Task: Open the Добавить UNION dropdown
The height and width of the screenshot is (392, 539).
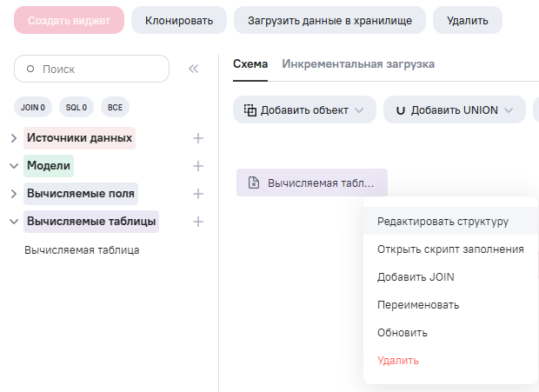Action: point(454,110)
